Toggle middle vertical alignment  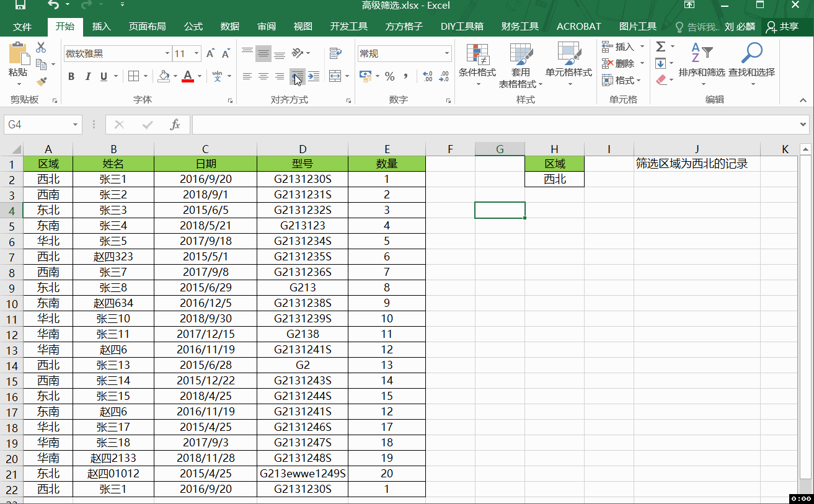point(263,54)
